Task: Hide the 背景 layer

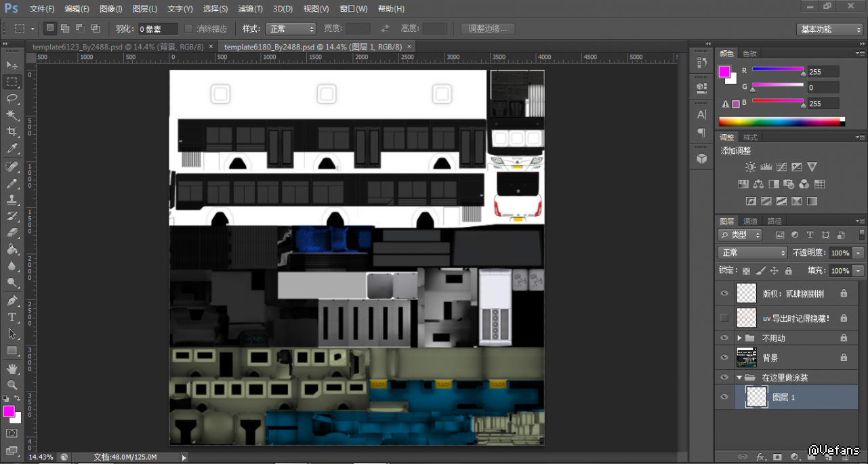Action: coord(724,358)
